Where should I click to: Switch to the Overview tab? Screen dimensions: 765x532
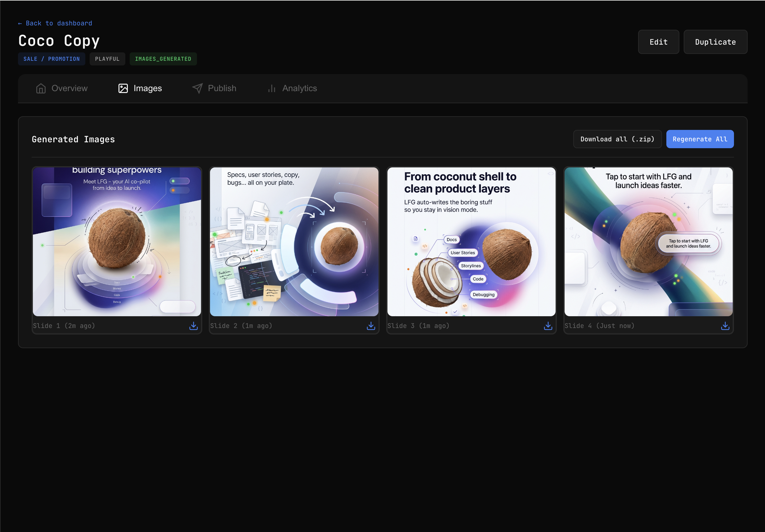click(x=69, y=88)
